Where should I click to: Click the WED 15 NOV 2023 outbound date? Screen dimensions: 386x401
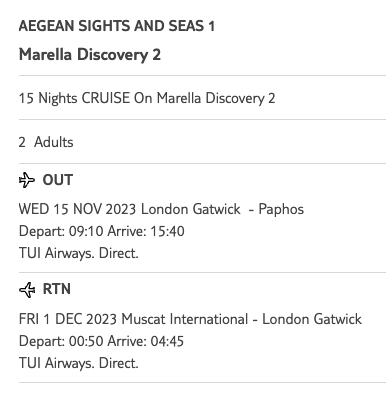click(77, 209)
